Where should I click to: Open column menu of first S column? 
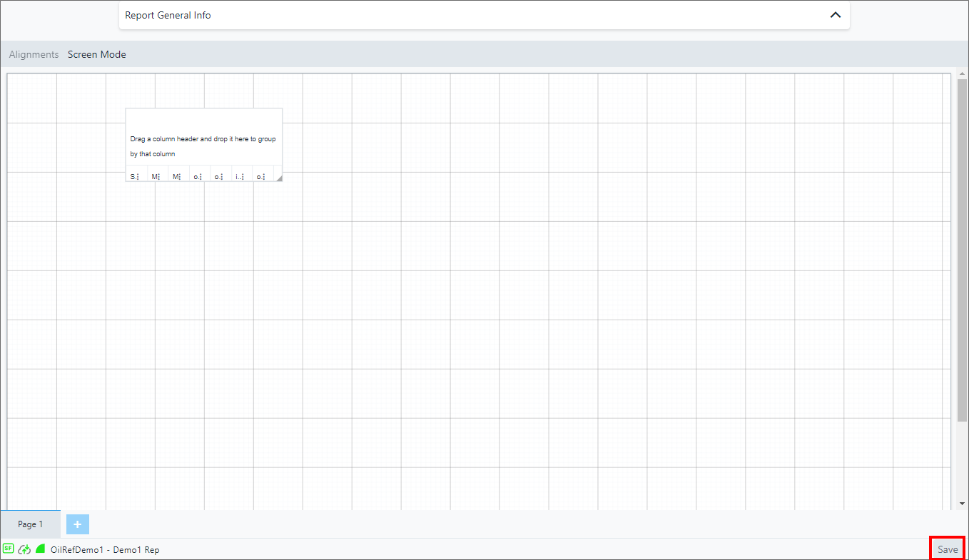pyautogui.click(x=137, y=176)
